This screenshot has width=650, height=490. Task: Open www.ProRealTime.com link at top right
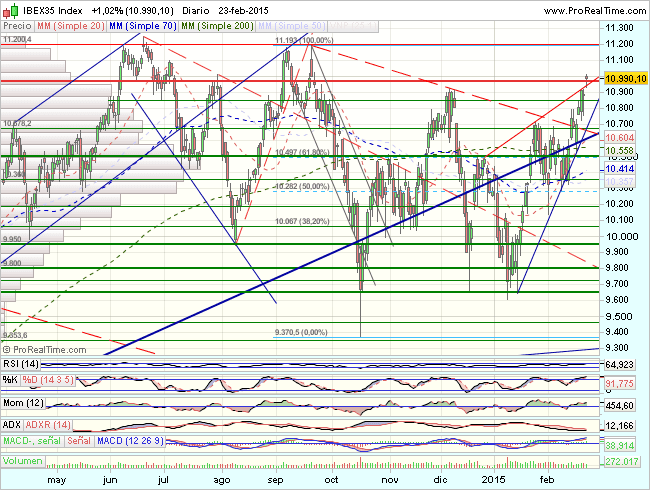(595, 11)
